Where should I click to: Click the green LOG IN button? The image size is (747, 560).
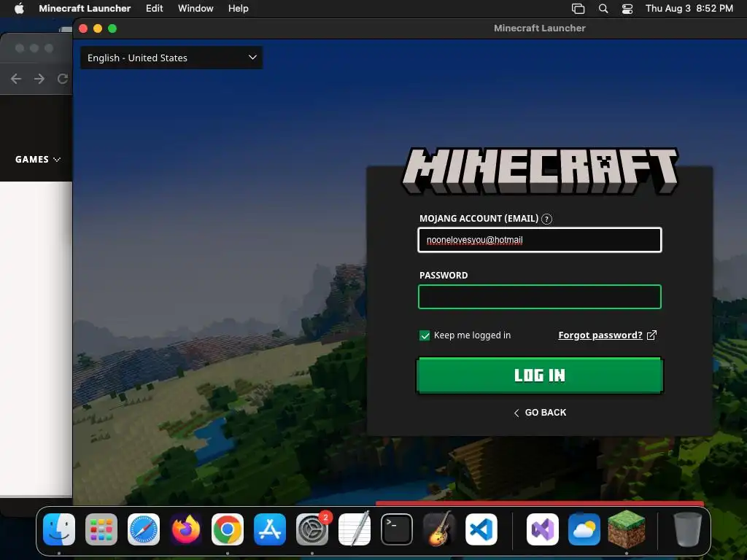tap(540, 376)
